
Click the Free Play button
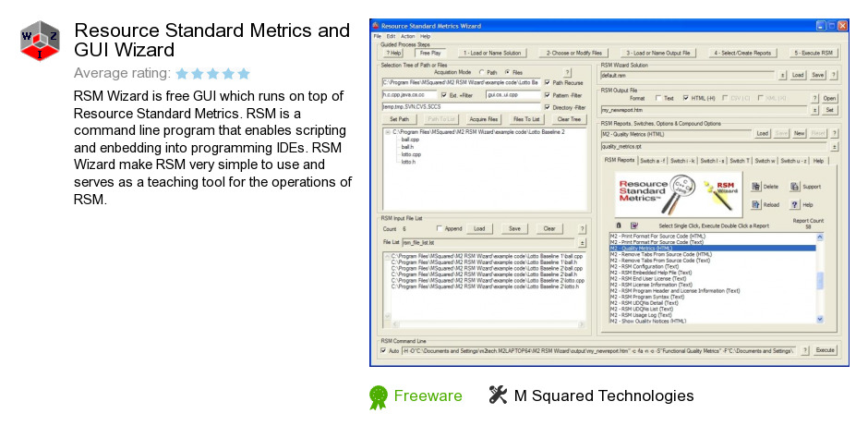430,54
